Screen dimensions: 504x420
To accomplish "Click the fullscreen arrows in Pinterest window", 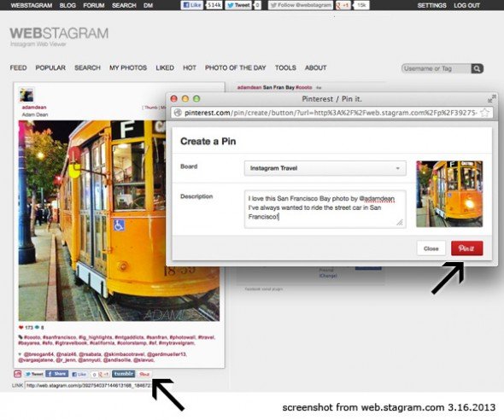I will pos(491,99).
